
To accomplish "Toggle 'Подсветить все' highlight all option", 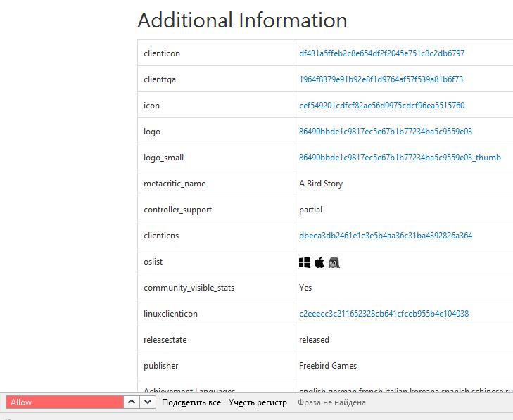I will 191,402.
